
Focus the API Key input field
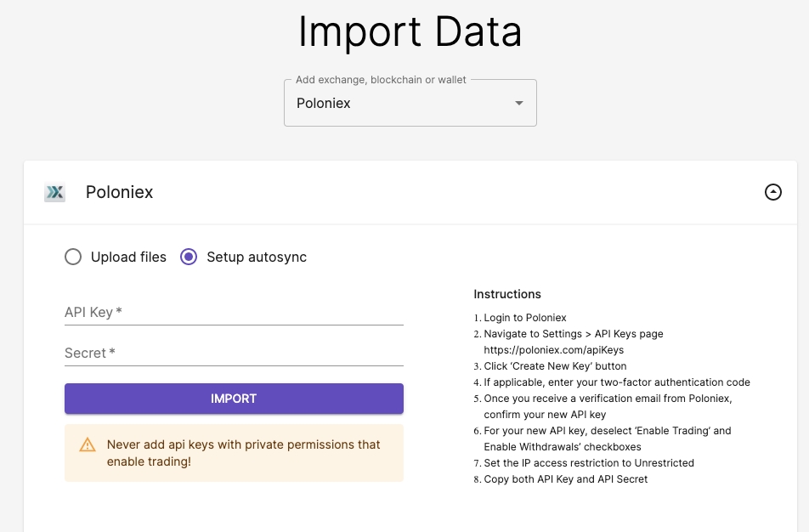tap(234, 312)
